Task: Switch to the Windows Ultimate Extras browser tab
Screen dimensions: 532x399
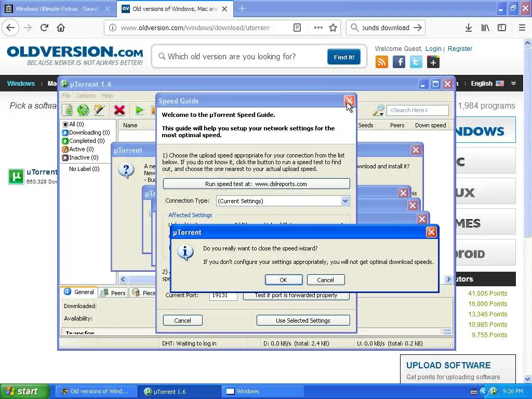Action: (57, 9)
